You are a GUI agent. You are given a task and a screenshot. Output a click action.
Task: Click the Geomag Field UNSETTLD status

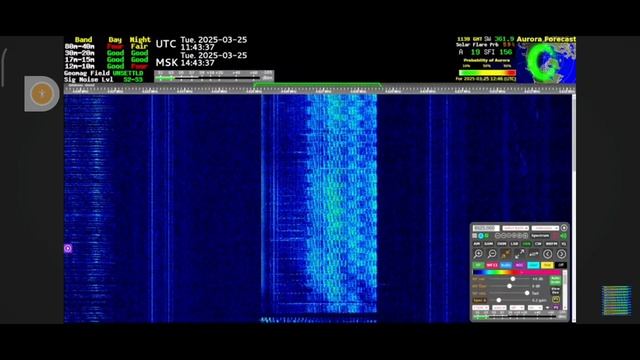(104, 73)
